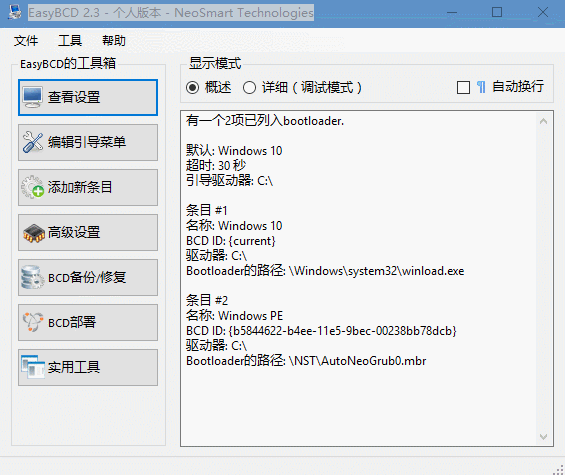Click the chip icon for 高级设置
The height and width of the screenshot is (475, 565).
(34, 232)
